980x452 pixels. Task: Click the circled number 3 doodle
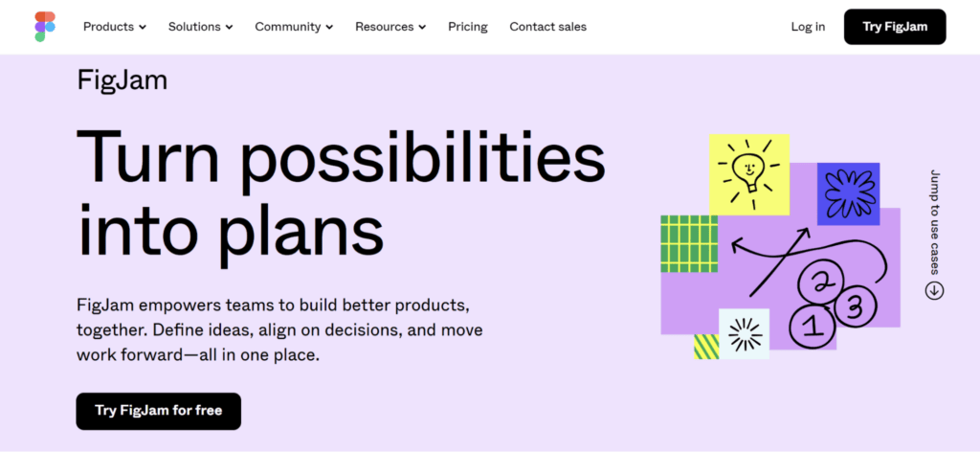click(855, 306)
